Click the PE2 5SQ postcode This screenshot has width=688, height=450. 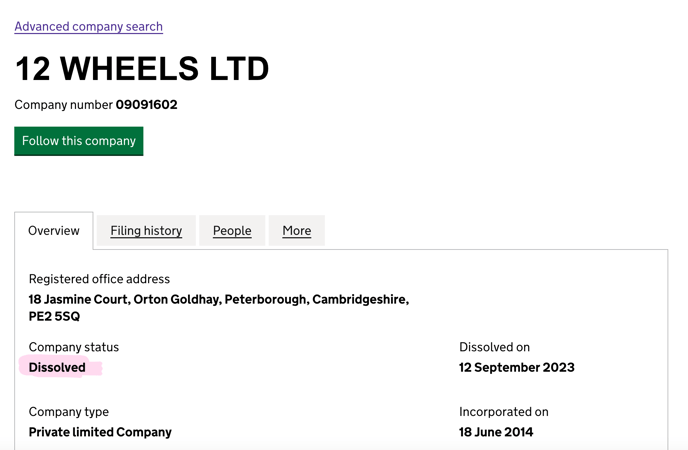click(x=54, y=317)
